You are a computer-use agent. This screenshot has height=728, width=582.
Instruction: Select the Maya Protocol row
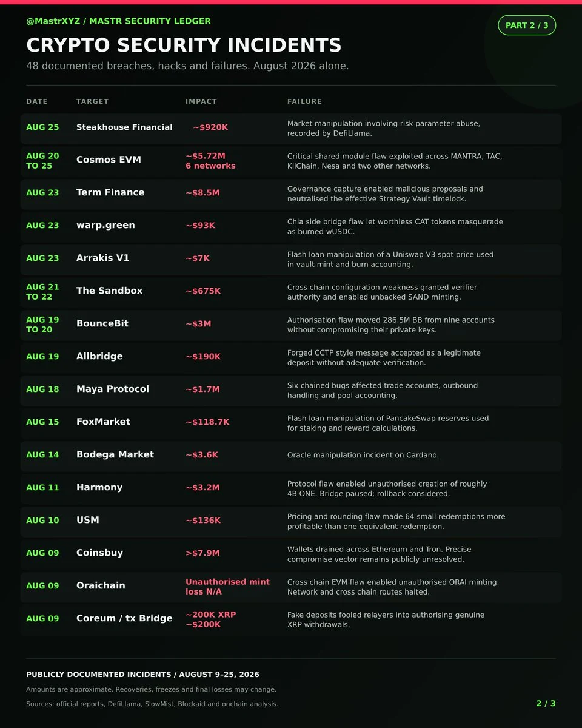point(291,391)
